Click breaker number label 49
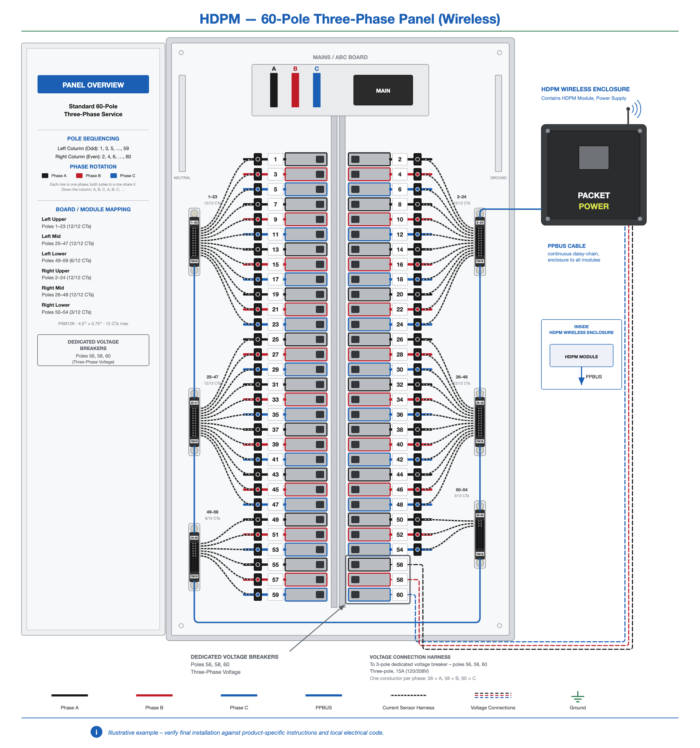Screen dimensions: 700x748 click(x=275, y=520)
